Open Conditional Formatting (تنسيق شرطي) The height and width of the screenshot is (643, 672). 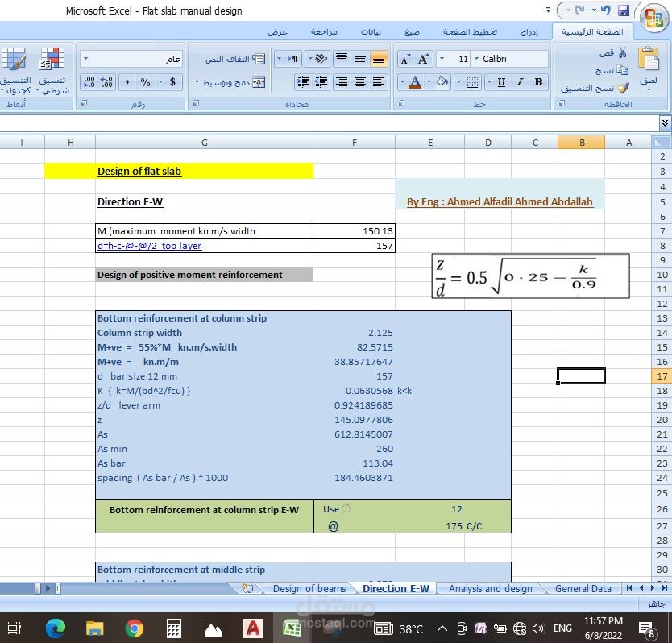52,70
